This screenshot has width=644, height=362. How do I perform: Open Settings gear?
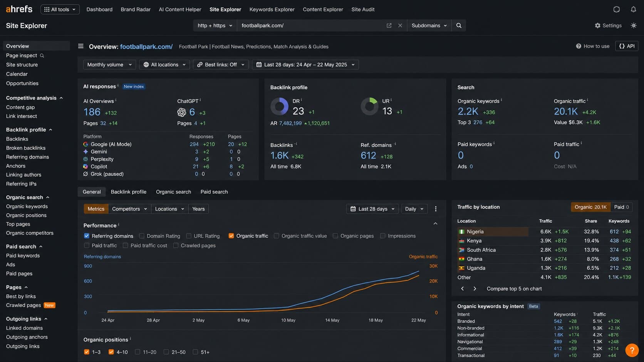[608, 25]
